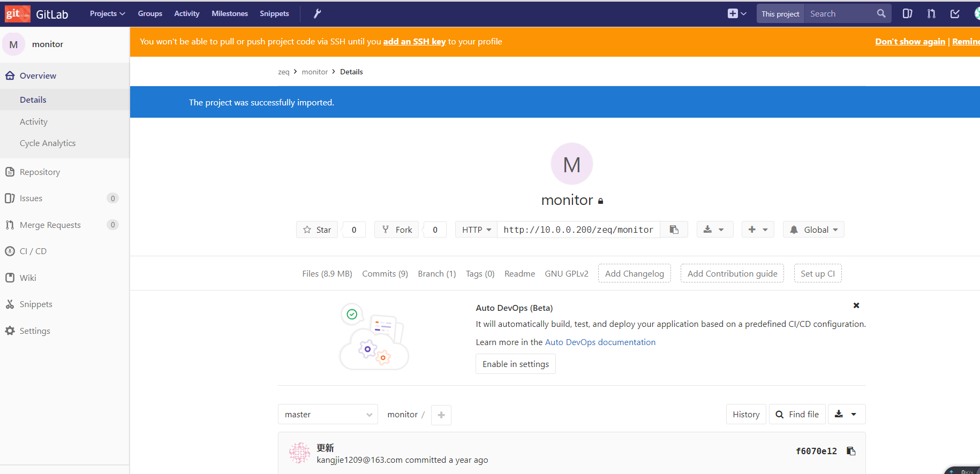
Task: Click monitor in the breadcrumb
Action: (315, 72)
